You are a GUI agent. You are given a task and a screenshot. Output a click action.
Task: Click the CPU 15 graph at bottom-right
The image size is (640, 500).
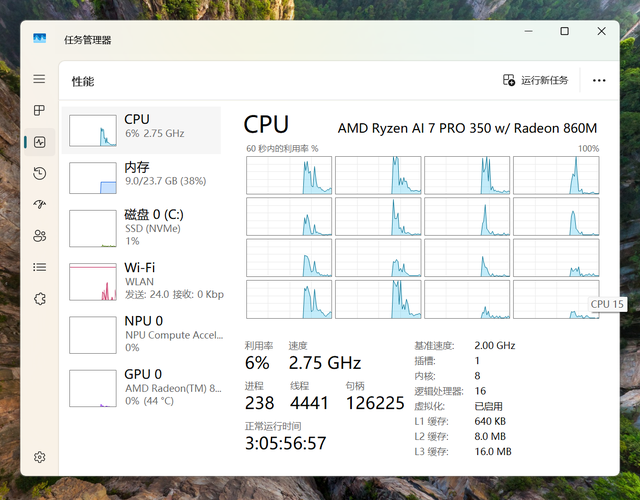click(556, 299)
